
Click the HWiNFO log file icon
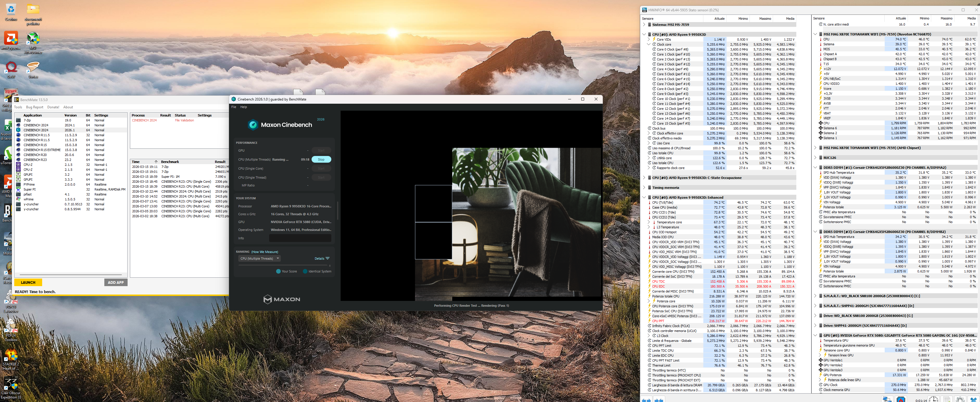(947, 399)
